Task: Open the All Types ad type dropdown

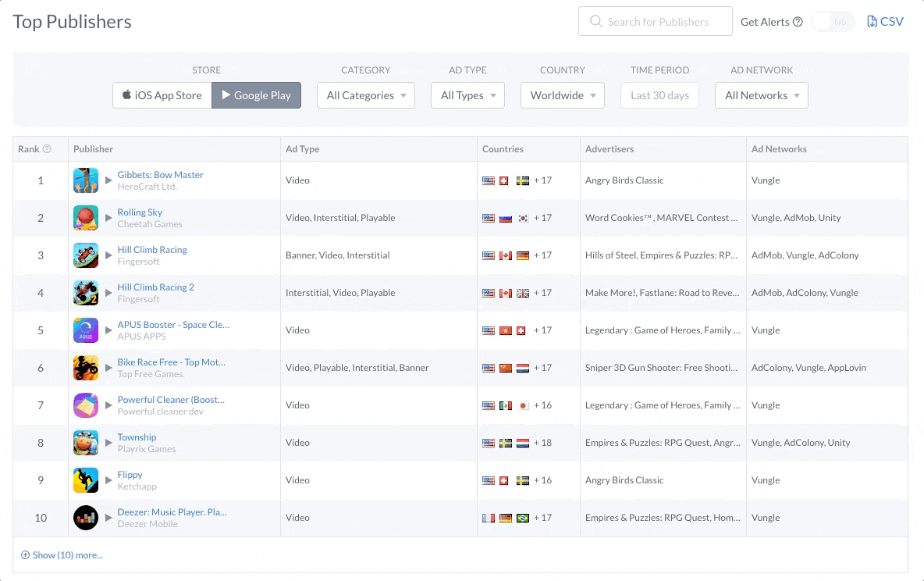Action: (468, 95)
